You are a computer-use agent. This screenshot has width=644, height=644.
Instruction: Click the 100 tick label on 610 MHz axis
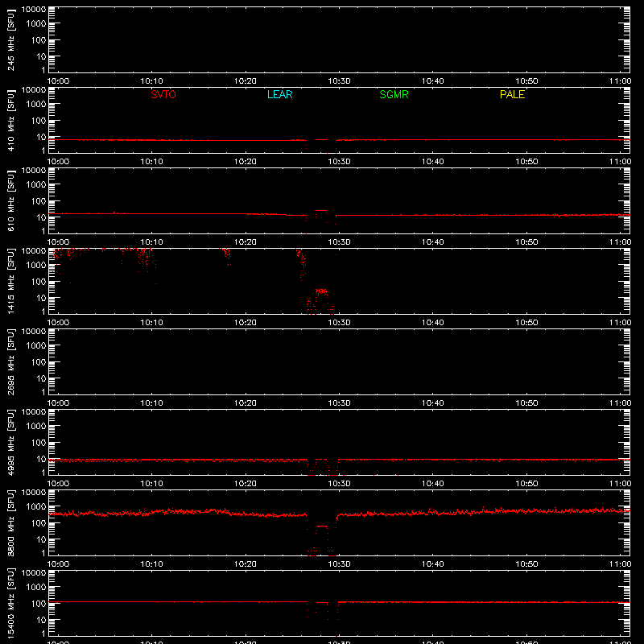click(39, 201)
